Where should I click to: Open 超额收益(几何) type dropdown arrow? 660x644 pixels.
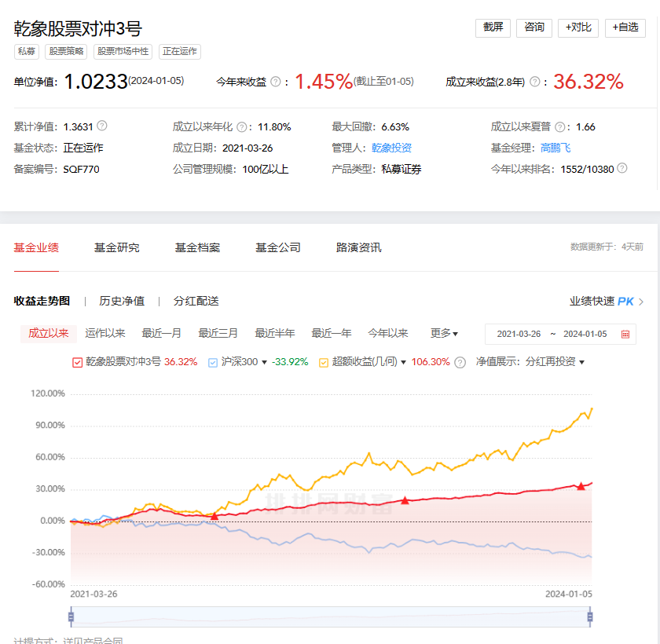403,363
